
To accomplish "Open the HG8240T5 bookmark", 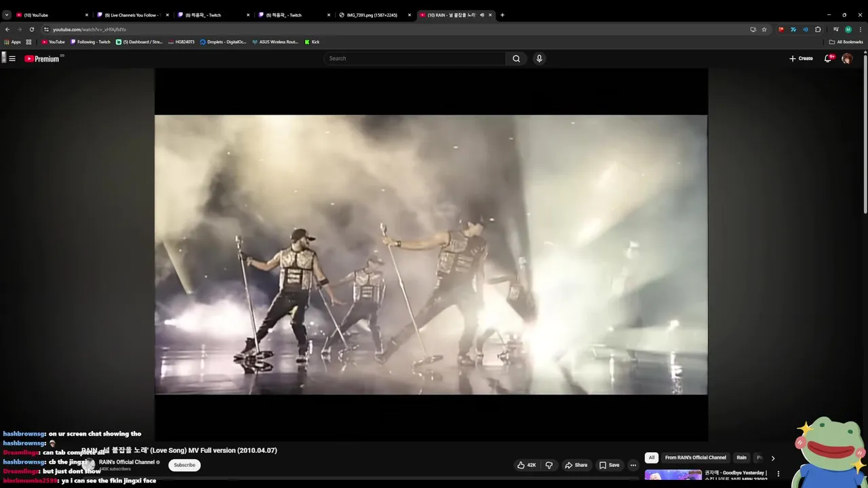I will [182, 42].
